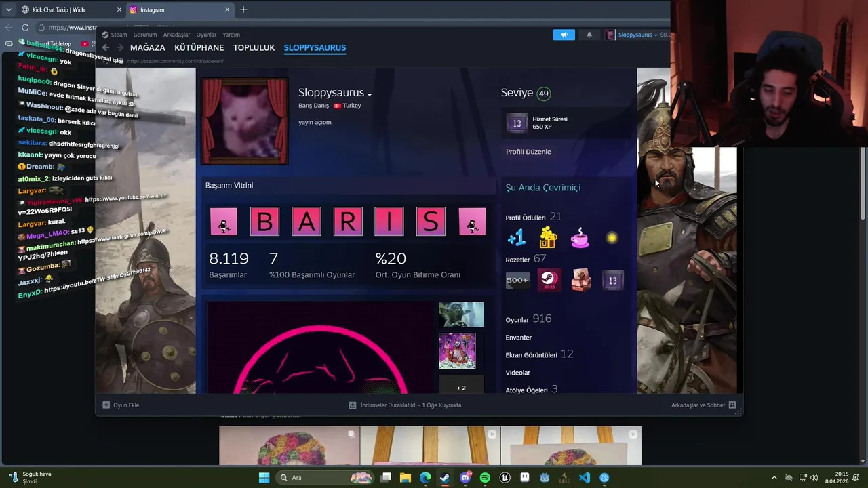Screen dimensions: 868x488
Task: Open Arkadaşlar ve Sohbet
Action: tap(703, 405)
